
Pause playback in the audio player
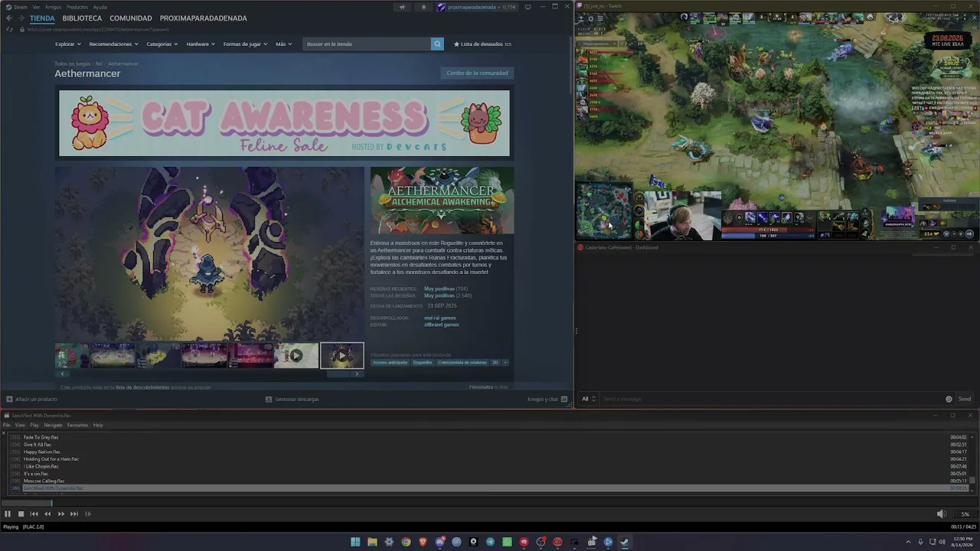tap(8, 514)
